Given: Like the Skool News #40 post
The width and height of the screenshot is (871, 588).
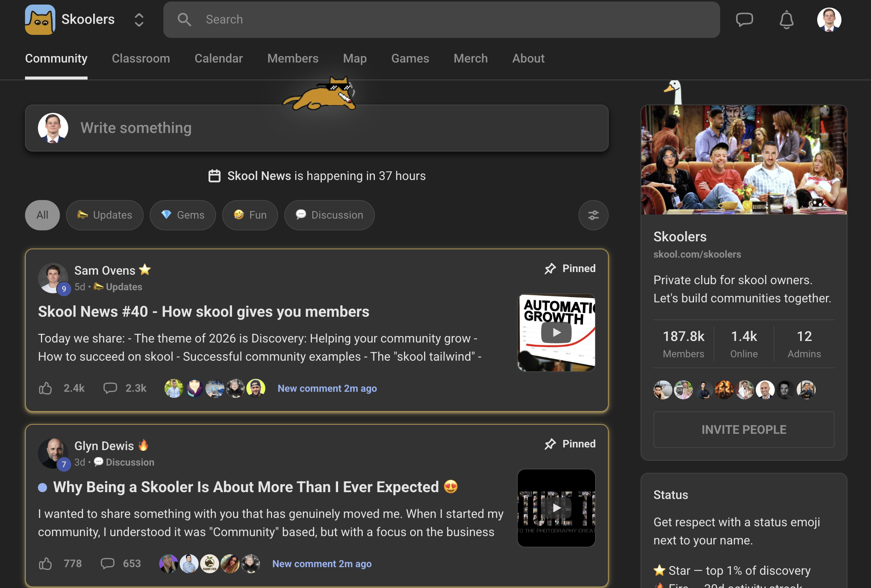Looking at the screenshot, I should (45, 388).
